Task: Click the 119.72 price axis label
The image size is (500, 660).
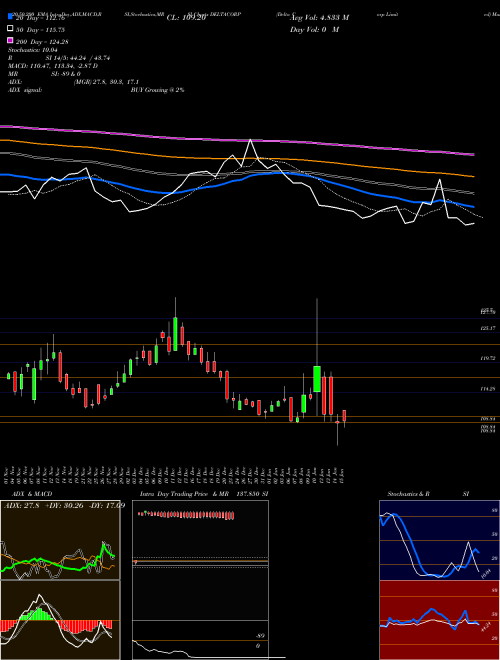Action: coord(488,358)
